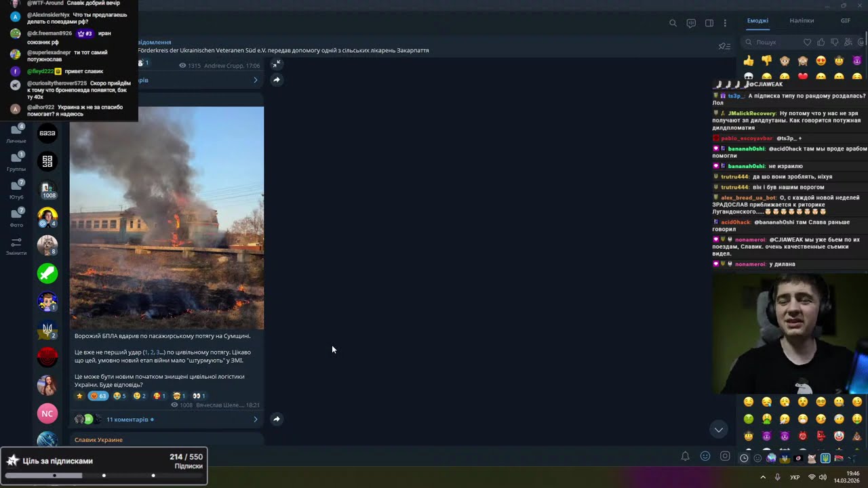
Task: Click the subscriber goal progress bar
Action: pyautogui.click(x=104, y=475)
